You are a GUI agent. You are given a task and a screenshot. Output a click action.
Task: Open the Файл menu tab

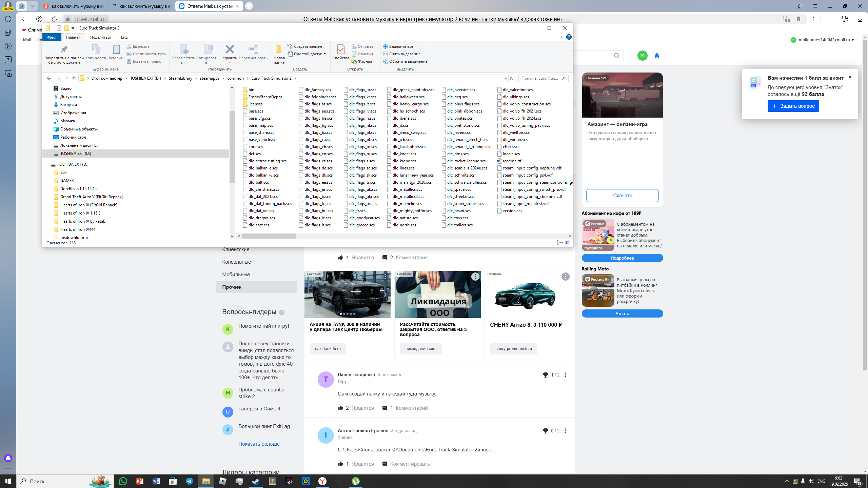tap(52, 37)
